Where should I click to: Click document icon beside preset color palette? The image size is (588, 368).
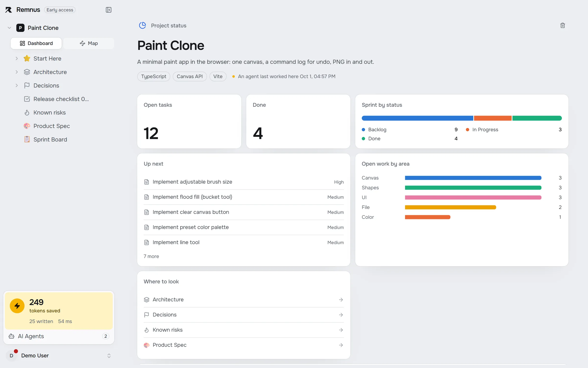point(147,227)
